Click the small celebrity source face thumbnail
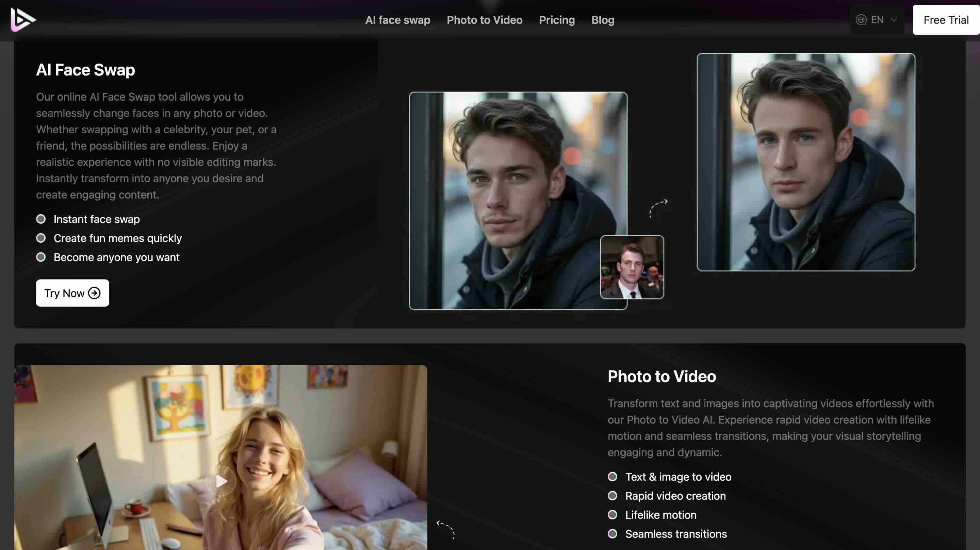This screenshot has height=550, width=980. (x=632, y=268)
